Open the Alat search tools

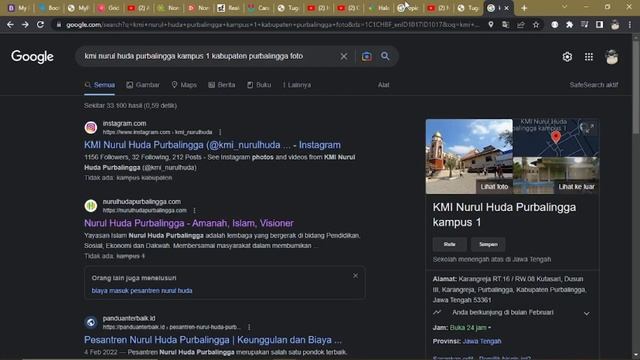pos(383,85)
